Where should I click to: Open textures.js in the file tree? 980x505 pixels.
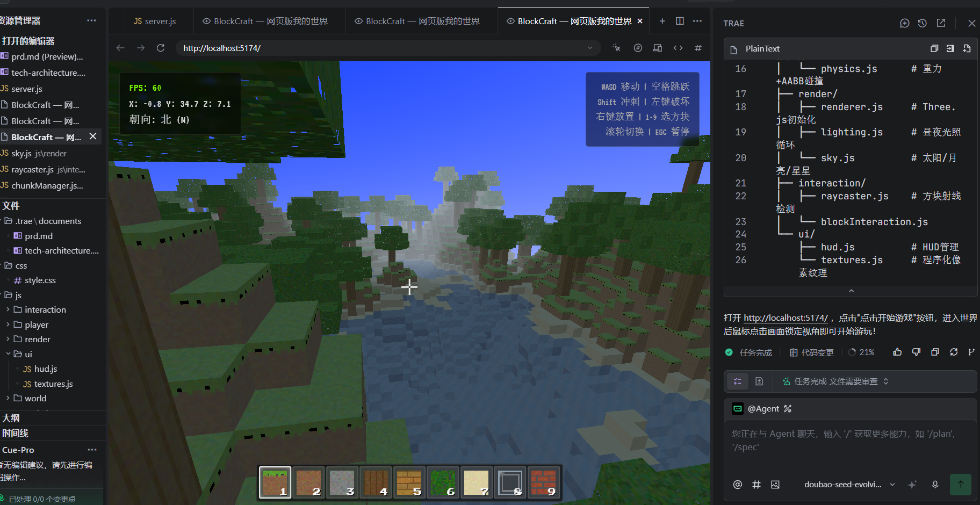[x=53, y=384]
